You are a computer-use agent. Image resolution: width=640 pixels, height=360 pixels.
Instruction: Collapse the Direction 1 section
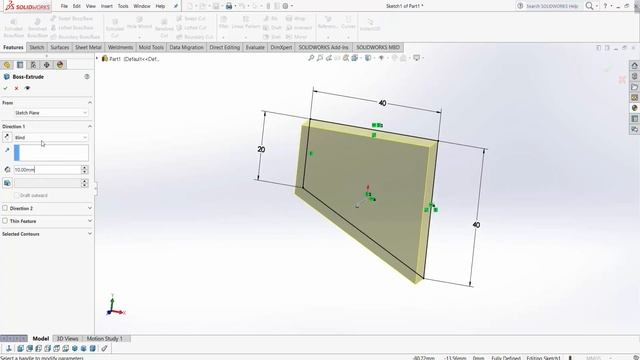[x=90, y=126]
